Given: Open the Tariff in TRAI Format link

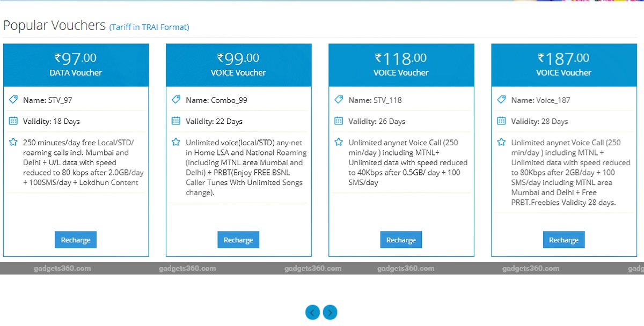Looking at the screenshot, I should (x=149, y=27).
